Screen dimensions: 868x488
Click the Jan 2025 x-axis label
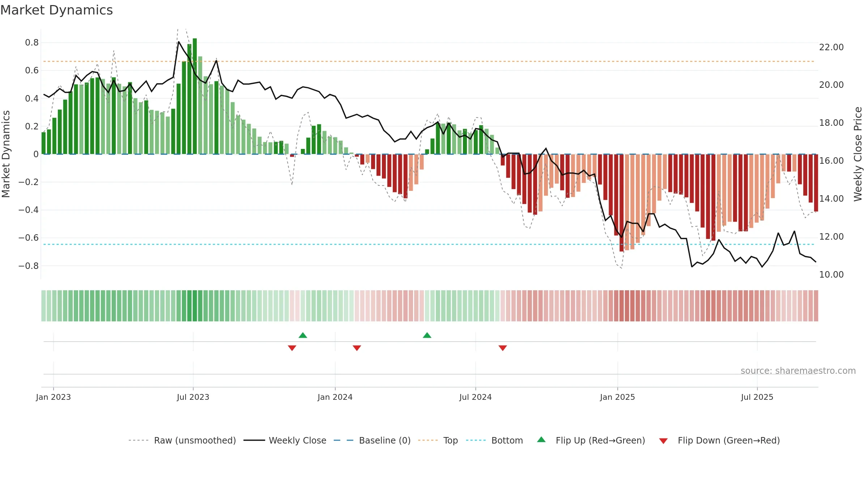click(618, 397)
